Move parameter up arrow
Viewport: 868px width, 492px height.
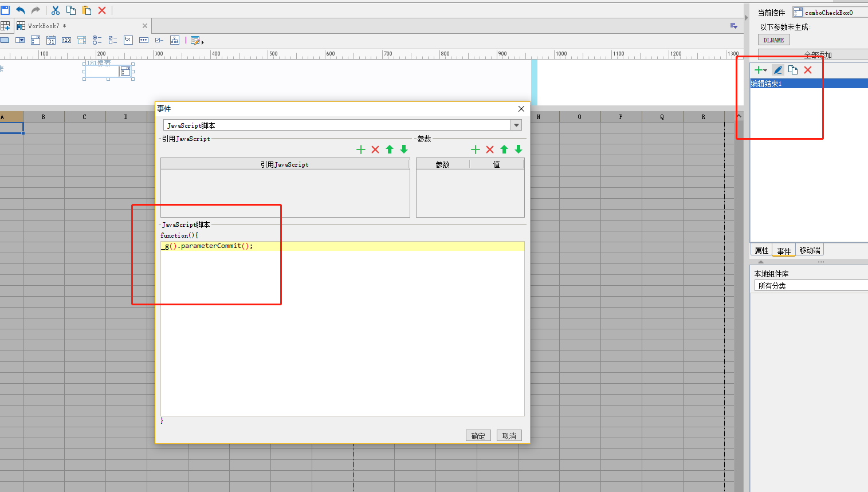point(504,149)
